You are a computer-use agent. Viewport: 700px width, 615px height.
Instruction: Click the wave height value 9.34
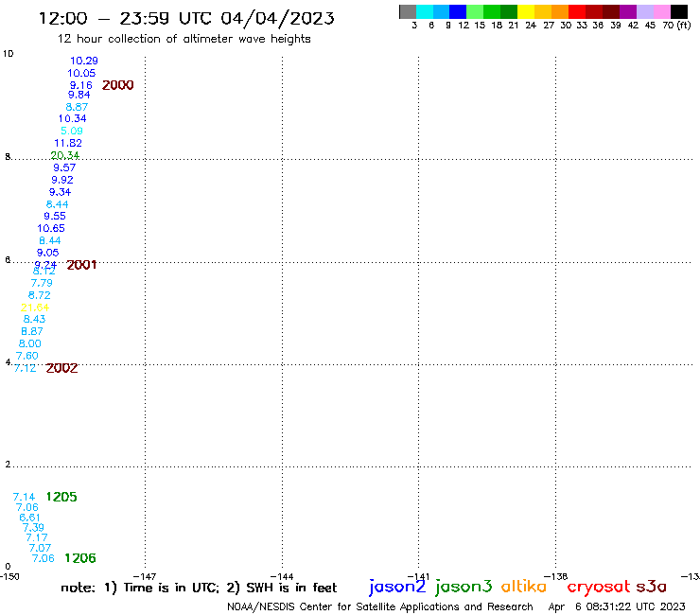pos(60,192)
